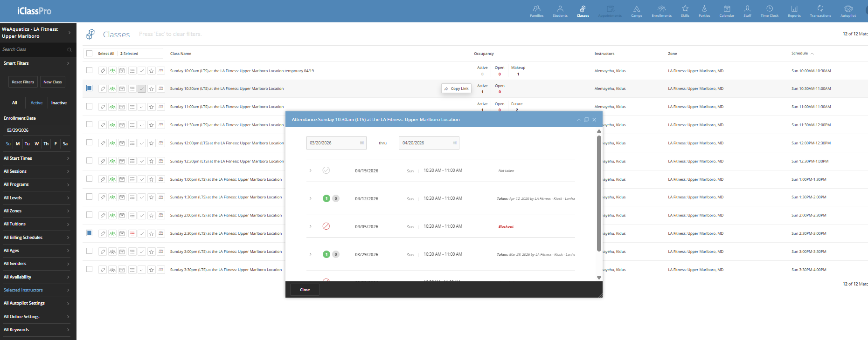Expand the 04/05/2026 blackout row

(x=311, y=226)
